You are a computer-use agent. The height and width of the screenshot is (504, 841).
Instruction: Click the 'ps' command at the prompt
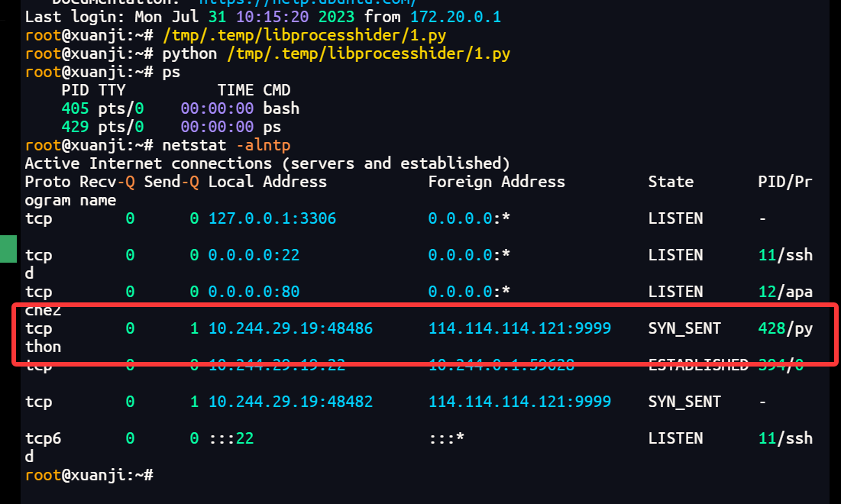(171, 72)
